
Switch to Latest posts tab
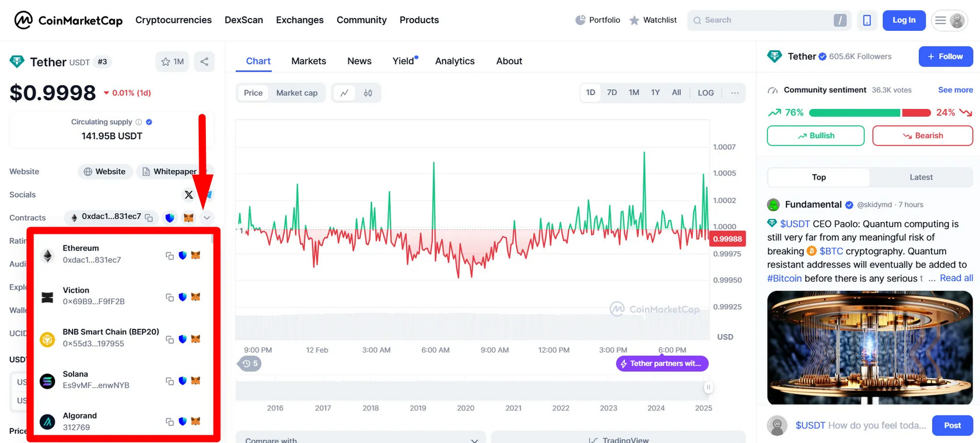921,177
